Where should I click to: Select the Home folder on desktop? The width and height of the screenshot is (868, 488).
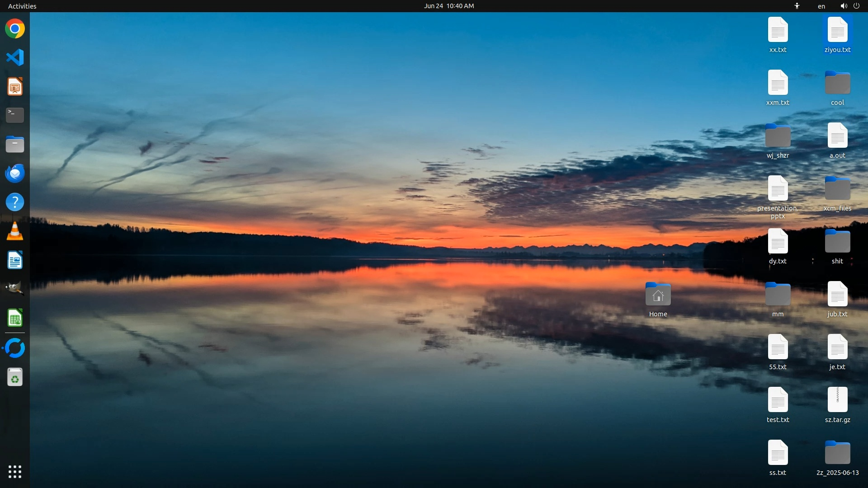click(x=658, y=296)
